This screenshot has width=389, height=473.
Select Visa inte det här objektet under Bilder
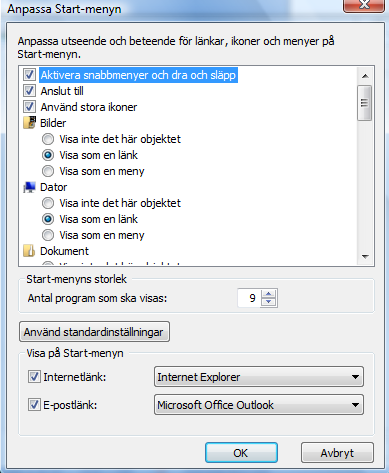(x=48, y=139)
